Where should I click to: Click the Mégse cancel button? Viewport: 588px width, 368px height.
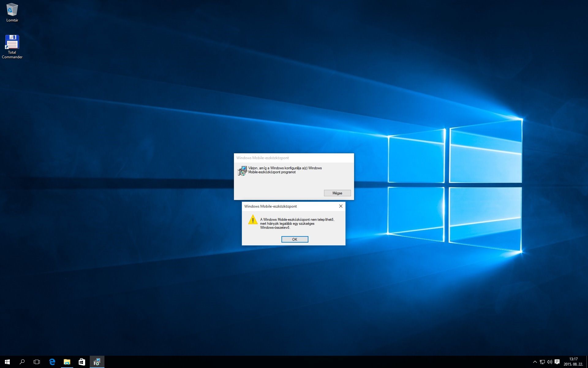tap(337, 193)
